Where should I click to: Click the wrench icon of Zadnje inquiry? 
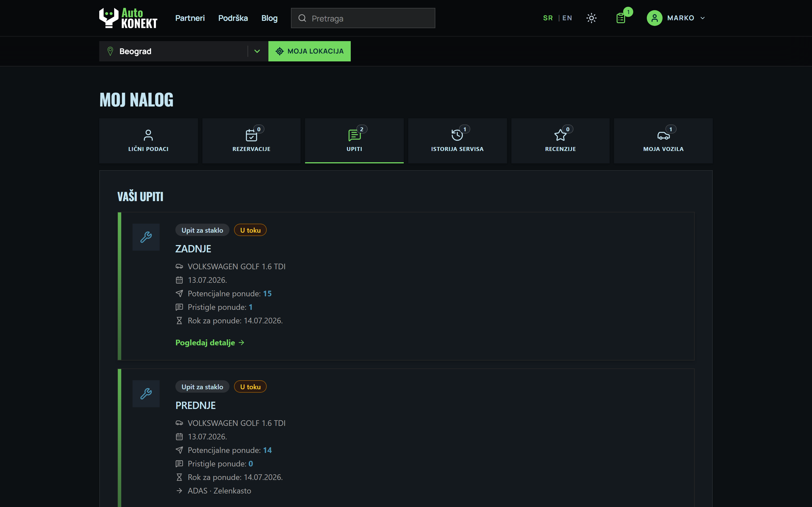coord(146,237)
